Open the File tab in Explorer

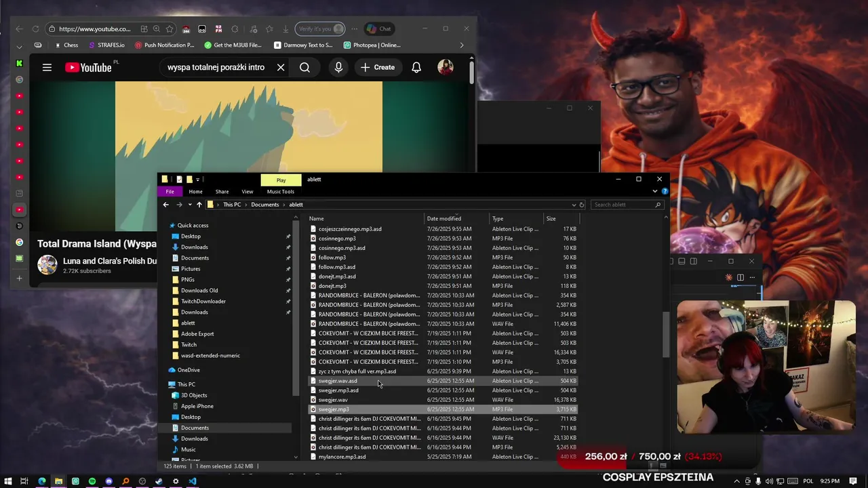(x=170, y=192)
